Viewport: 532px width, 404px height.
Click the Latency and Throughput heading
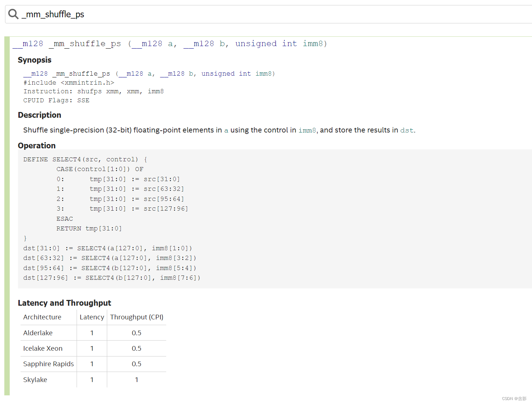(x=64, y=303)
